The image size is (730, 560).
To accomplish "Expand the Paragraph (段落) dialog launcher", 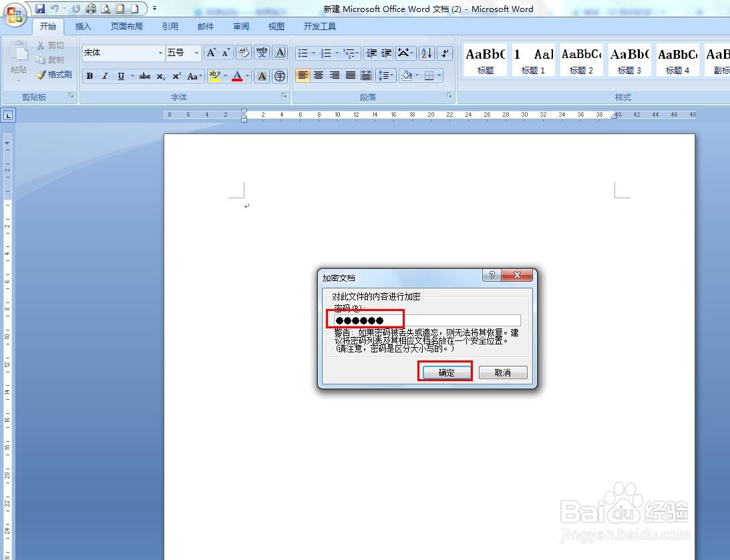I will click(449, 95).
